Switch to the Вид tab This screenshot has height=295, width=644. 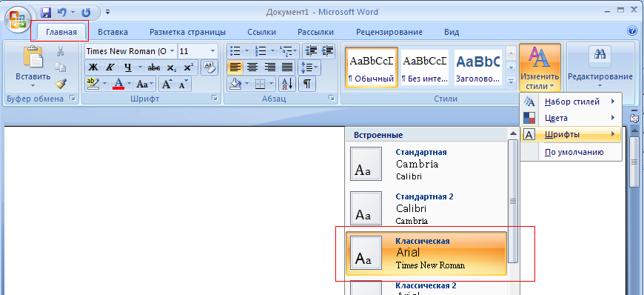coord(452,32)
